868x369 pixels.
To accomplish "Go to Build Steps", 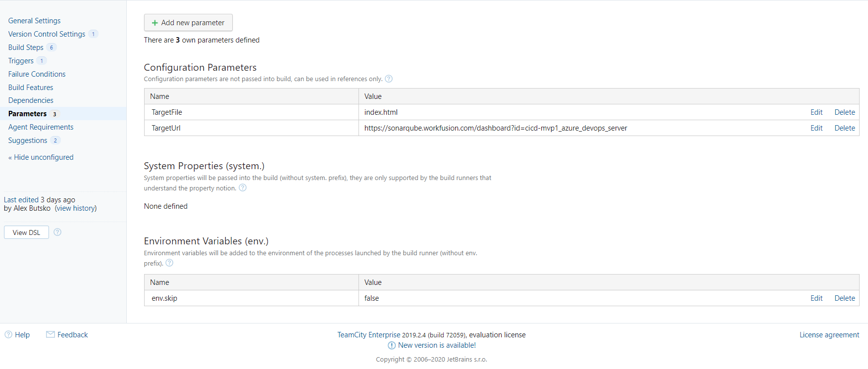I will 26,47.
